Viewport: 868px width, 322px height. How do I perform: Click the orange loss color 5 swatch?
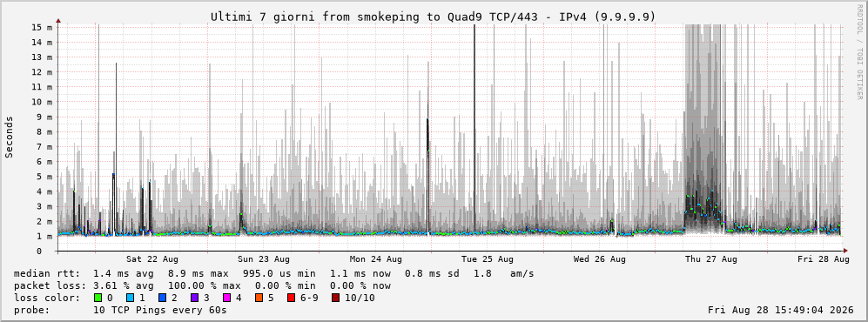coord(259,299)
